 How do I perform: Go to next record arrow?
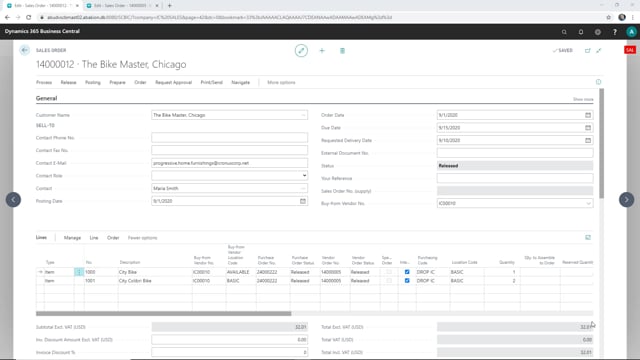click(627, 200)
